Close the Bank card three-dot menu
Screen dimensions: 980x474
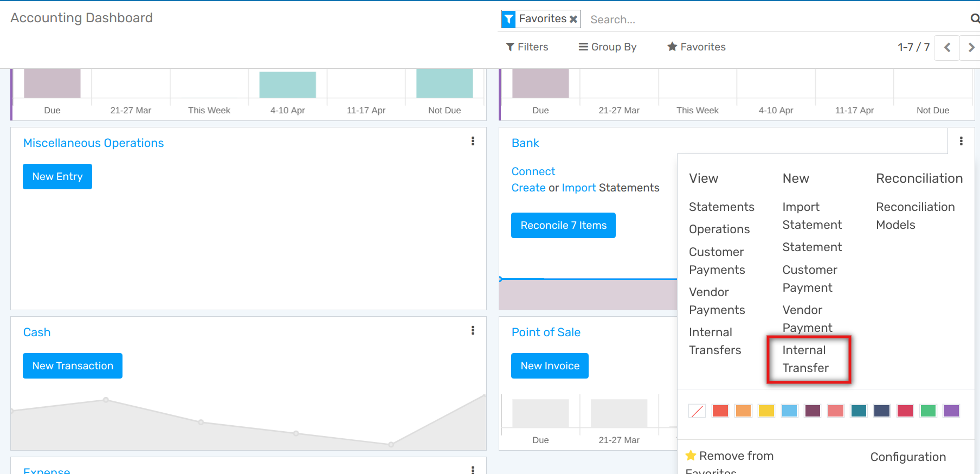pyautogui.click(x=961, y=141)
